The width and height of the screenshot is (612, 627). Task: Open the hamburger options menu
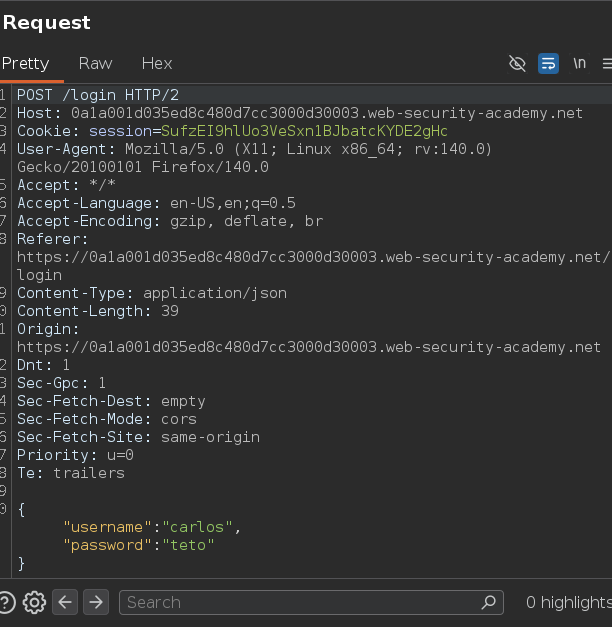pyautogui.click(x=607, y=63)
